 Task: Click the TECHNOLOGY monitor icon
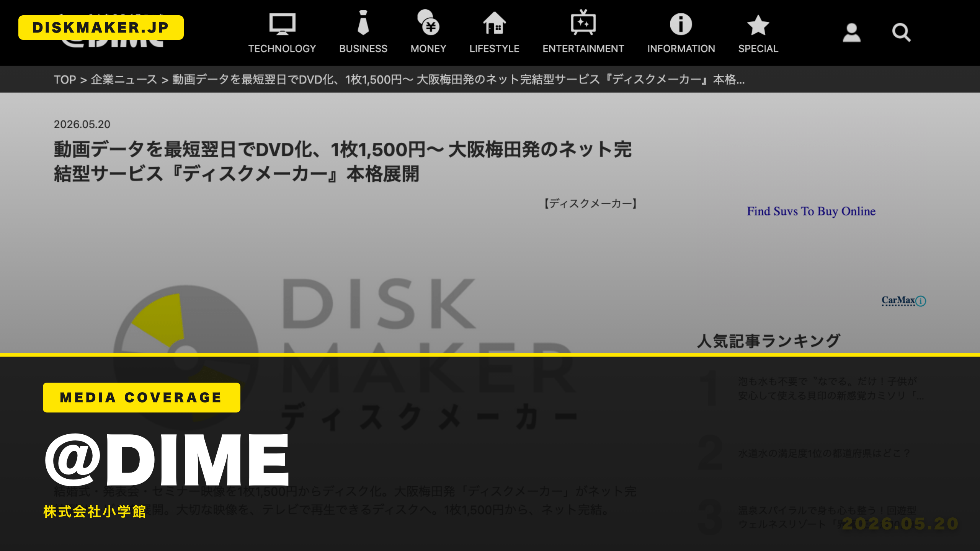[282, 24]
